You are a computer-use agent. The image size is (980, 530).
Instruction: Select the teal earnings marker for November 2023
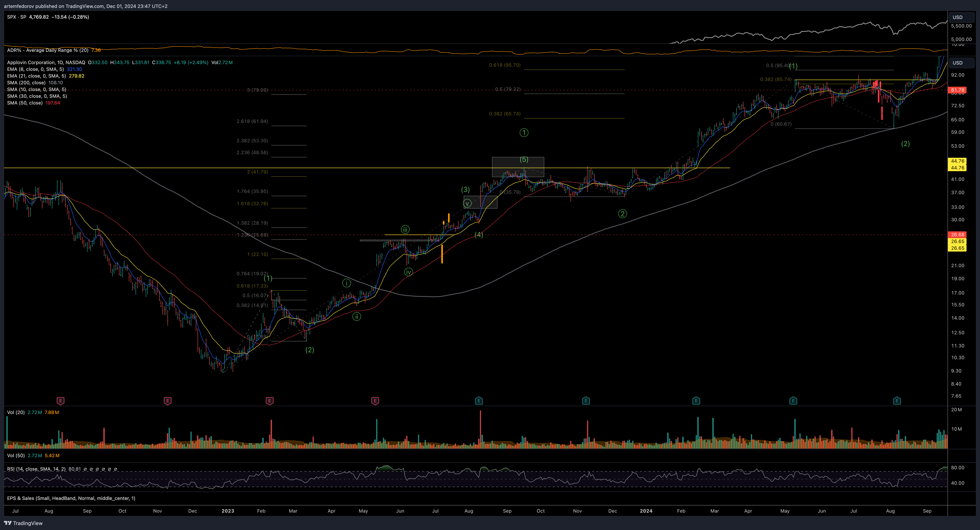[586, 400]
